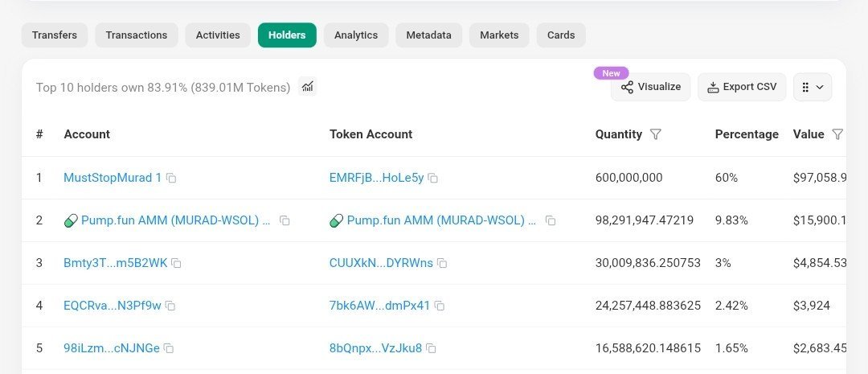Click the Percentage column header
Image resolution: width=868 pixels, height=374 pixels.
747,134
